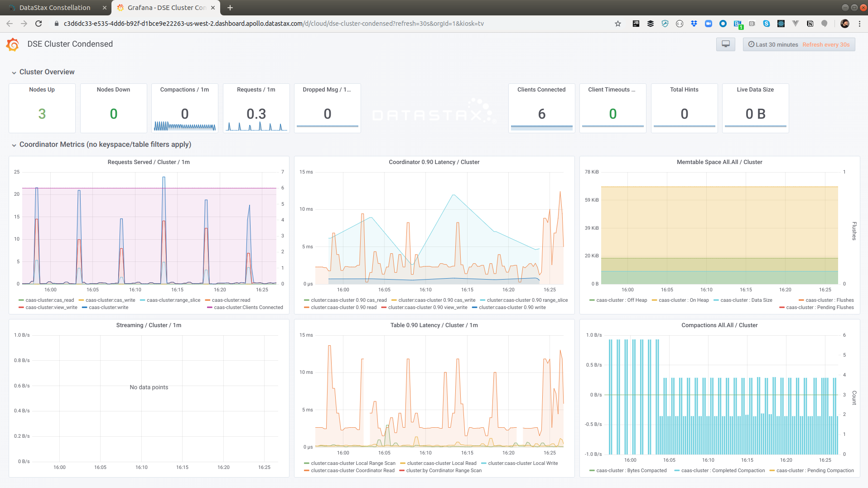This screenshot has height=488, width=868.
Task: Click caas-cluster:write blue legend color swatch
Action: point(85,308)
